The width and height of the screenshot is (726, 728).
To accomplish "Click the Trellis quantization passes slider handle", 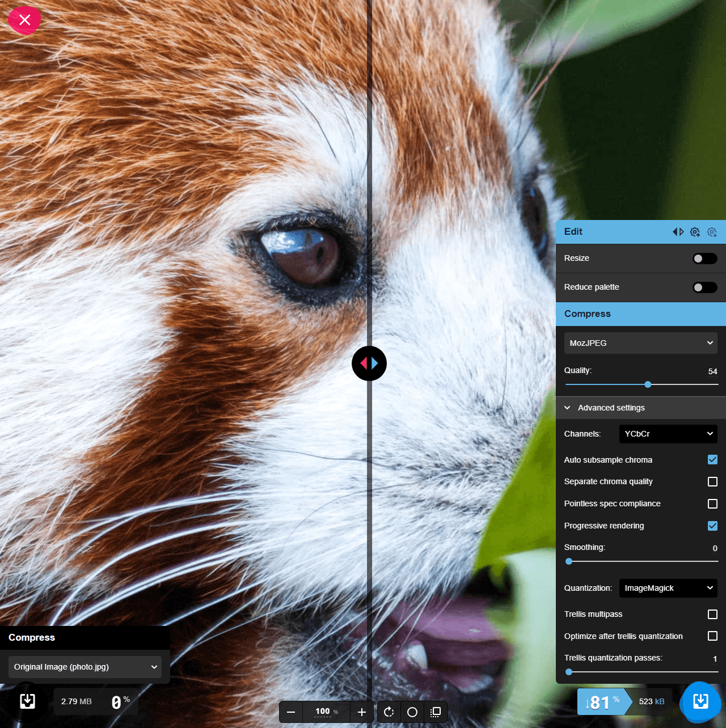I will tap(569, 672).
